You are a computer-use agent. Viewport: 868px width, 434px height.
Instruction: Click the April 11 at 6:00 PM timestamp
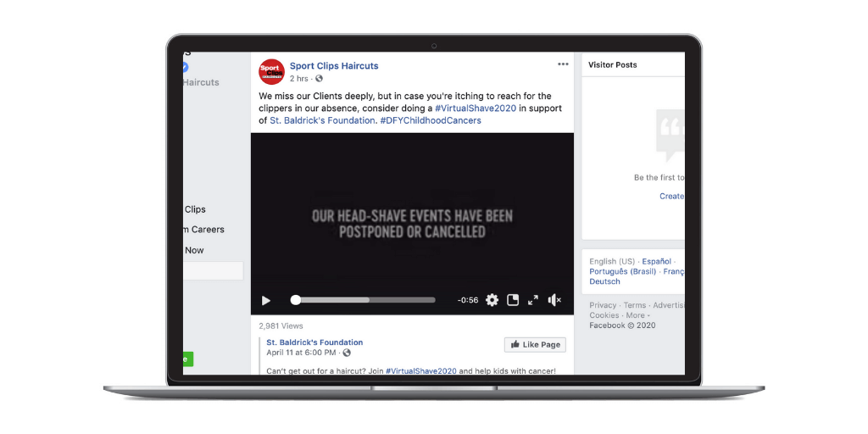pyautogui.click(x=301, y=353)
